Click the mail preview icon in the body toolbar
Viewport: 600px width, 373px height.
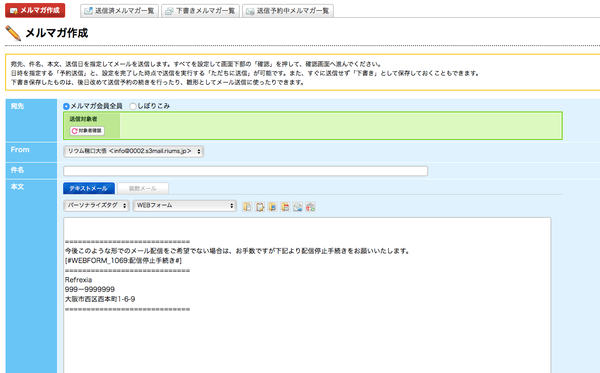pos(298,207)
